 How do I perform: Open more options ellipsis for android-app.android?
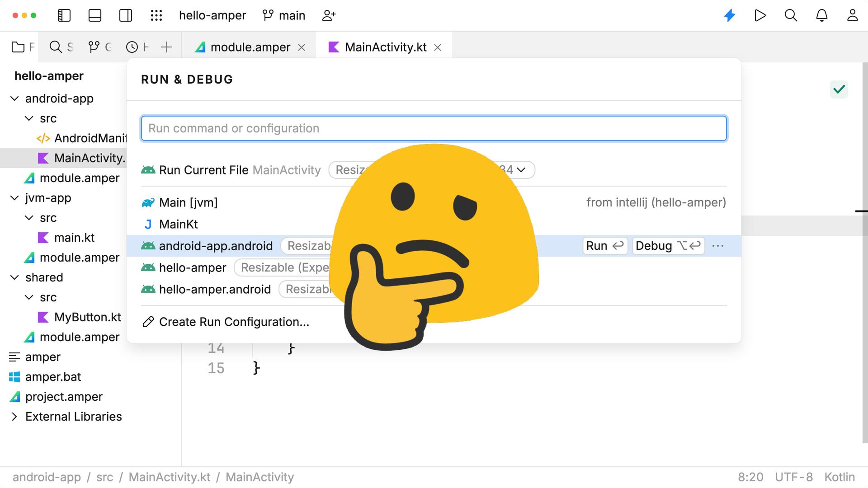[718, 246]
